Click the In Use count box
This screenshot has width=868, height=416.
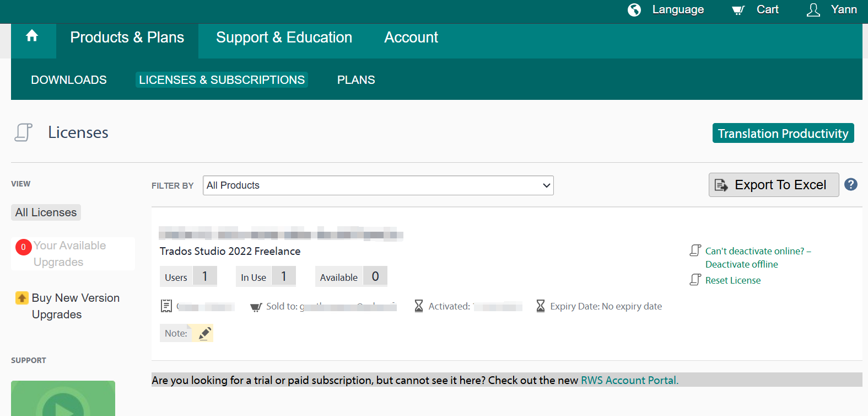click(x=266, y=276)
